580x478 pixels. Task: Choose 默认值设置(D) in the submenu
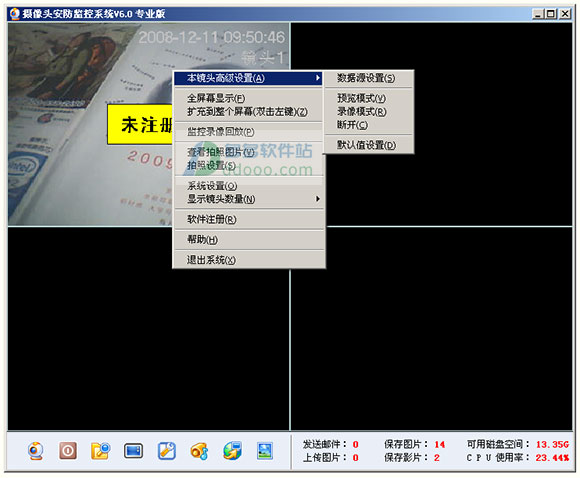[x=368, y=145]
